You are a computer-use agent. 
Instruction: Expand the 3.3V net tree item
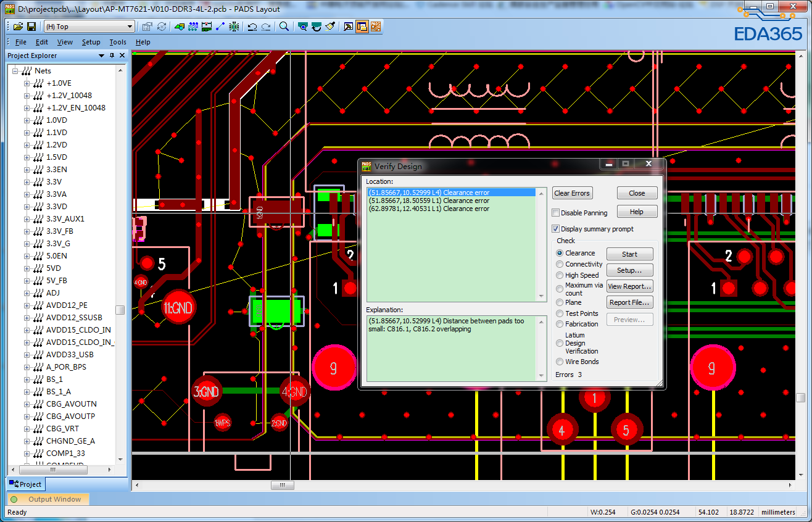(27, 182)
